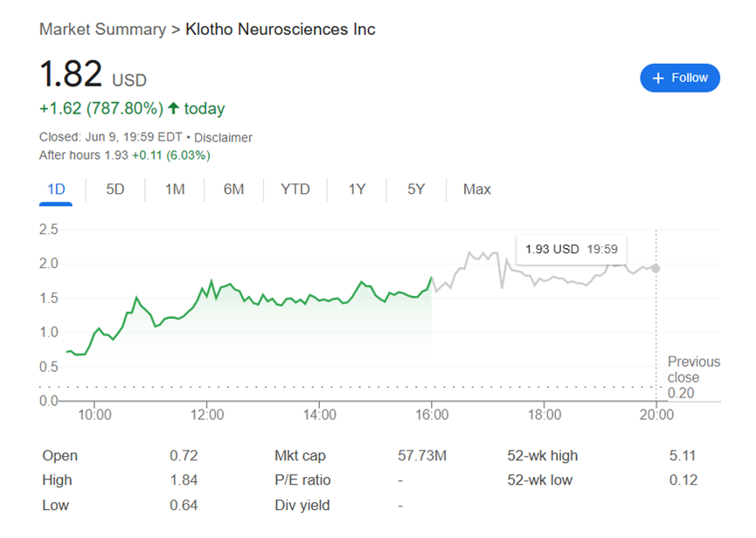Click the gray chart endpoint dot

click(x=655, y=268)
